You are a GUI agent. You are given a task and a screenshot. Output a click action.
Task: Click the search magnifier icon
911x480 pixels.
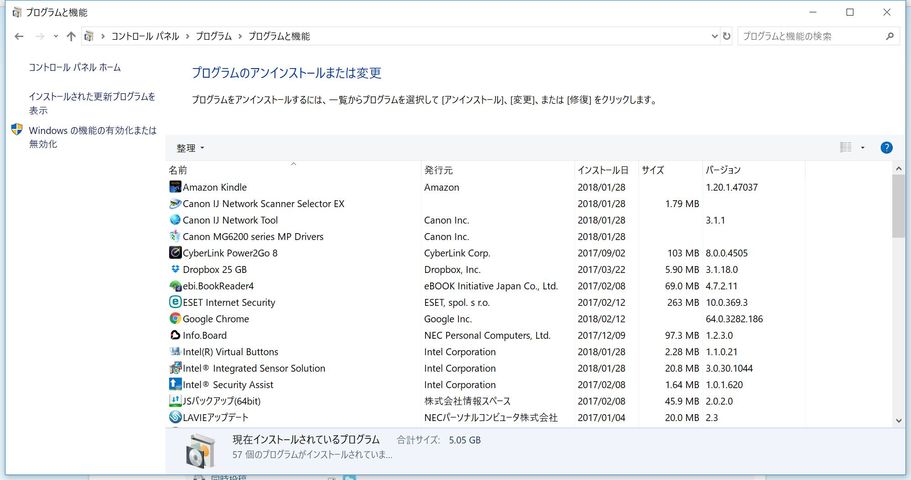pyautogui.click(x=890, y=36)
